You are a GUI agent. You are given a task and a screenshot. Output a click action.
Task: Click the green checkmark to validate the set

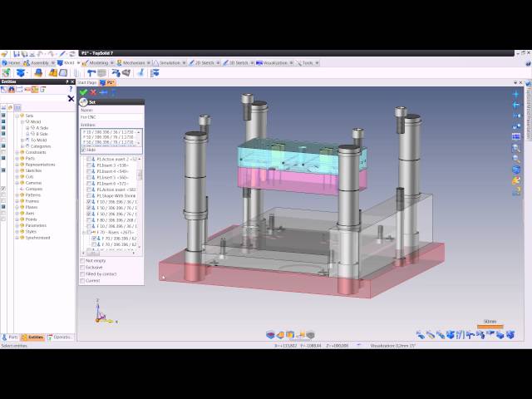(84, 92)
